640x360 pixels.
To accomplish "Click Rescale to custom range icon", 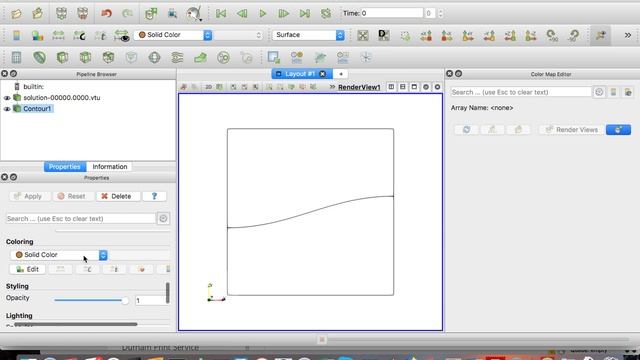I will [80, 36].
